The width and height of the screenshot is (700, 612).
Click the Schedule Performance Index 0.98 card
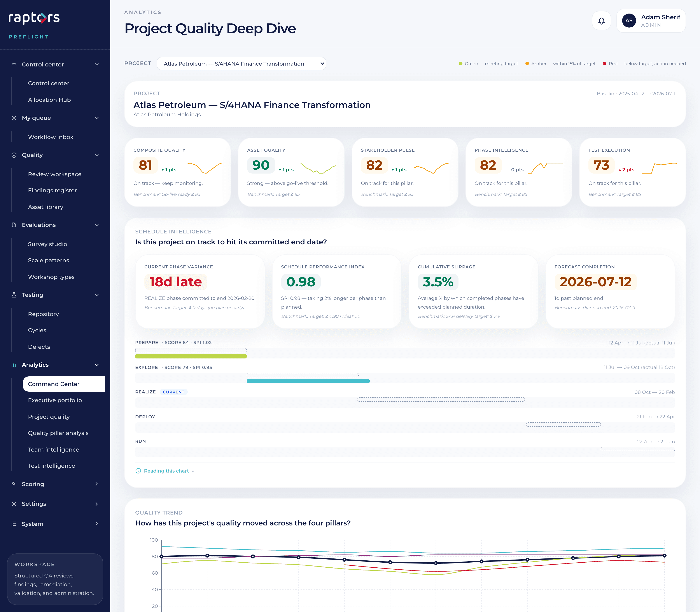337,292
